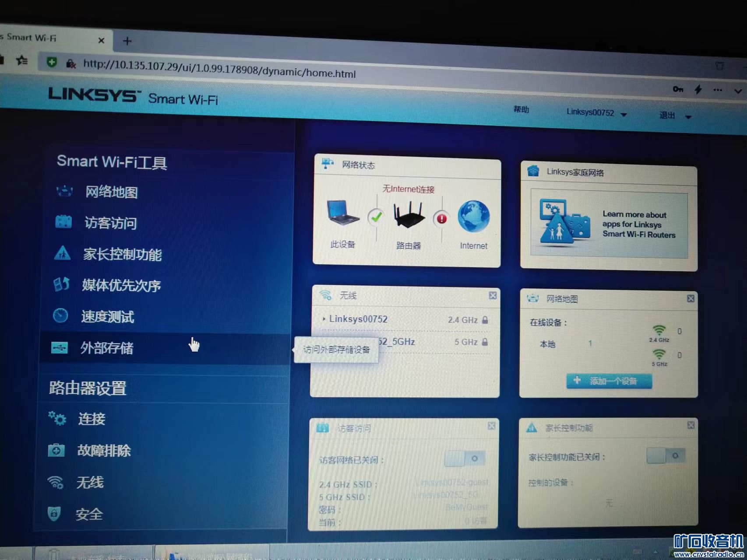Click the 5 GHz network lock icon
747x560 pixels.
[484, 342]
